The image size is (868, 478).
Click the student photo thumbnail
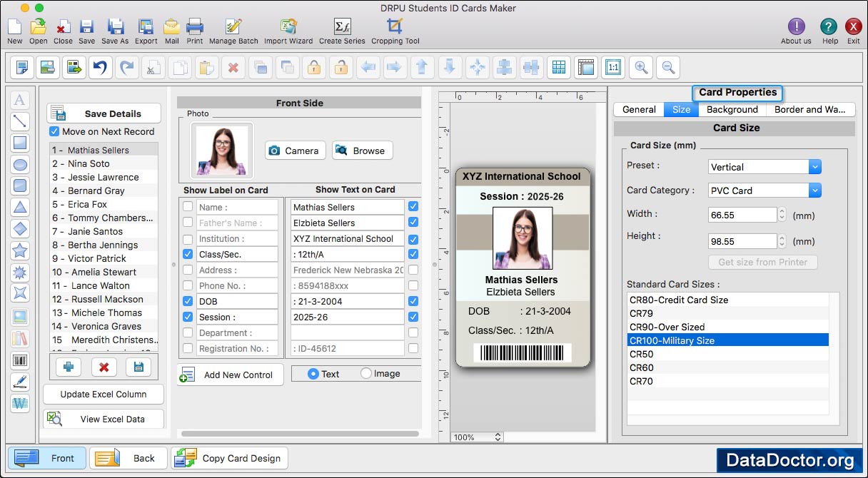pos(221,151)
